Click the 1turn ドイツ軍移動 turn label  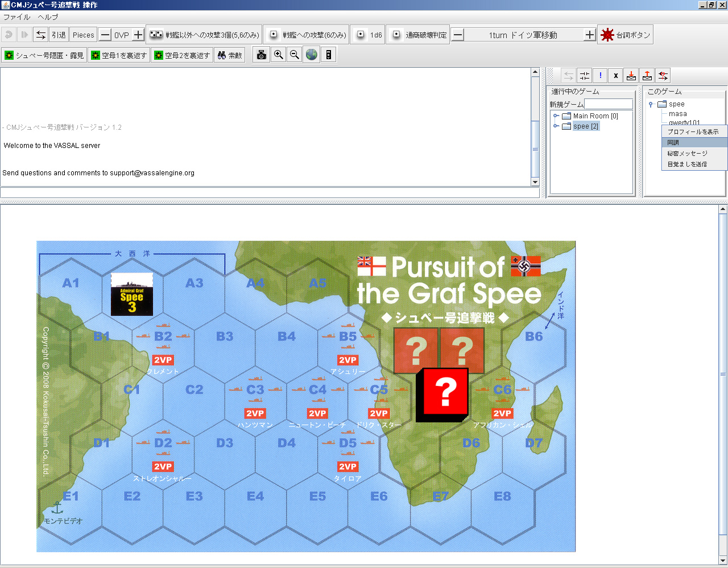click(x=523, y=35)
